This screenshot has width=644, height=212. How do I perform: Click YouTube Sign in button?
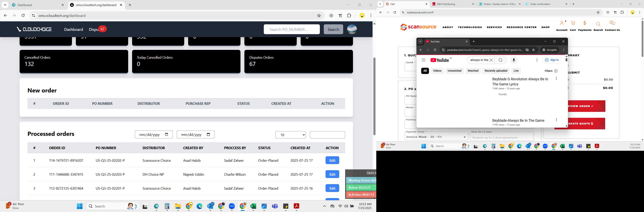click(552, 60)
